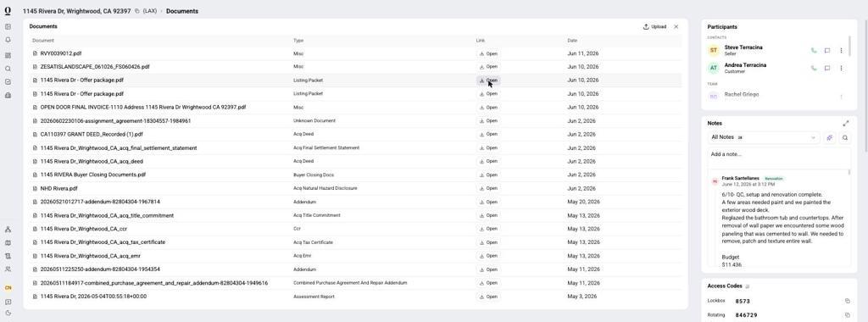Click the Add a note field

tap(779, 154)
